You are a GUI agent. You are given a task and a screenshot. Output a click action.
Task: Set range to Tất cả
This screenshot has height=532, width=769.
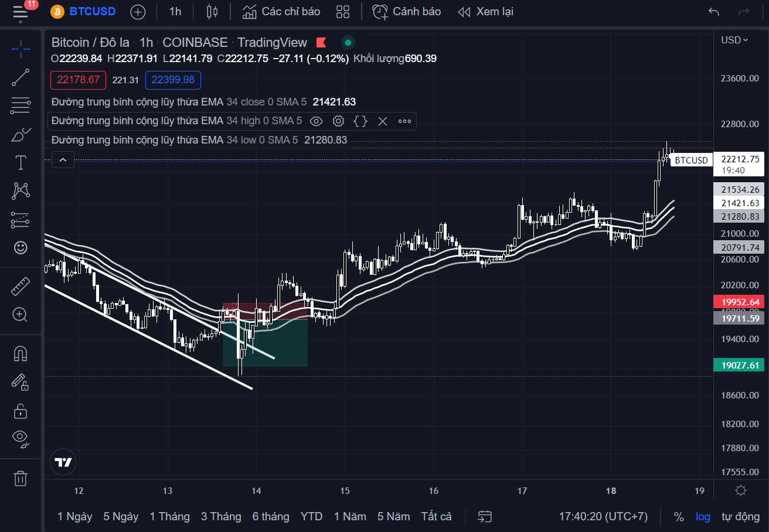tap(436, 516)
